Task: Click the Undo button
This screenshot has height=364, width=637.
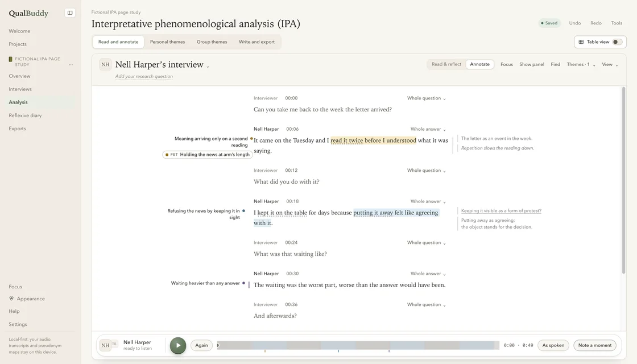Action: [x=575, y=23]
